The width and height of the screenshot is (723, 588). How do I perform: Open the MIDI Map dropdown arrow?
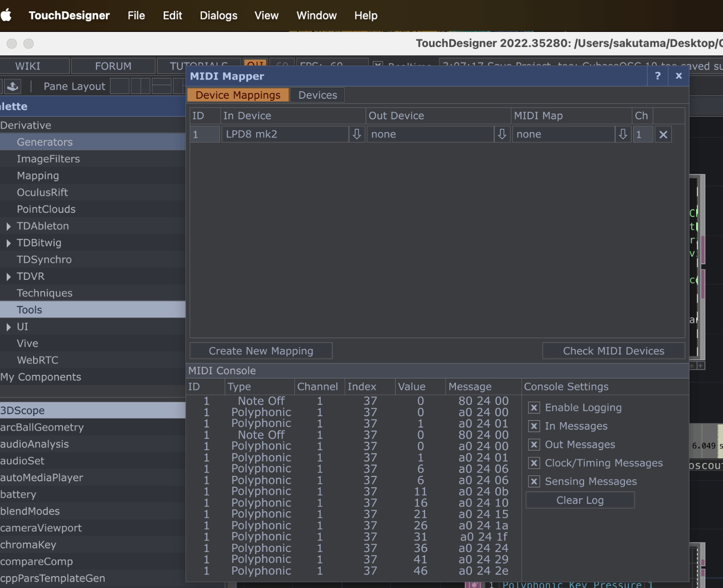tap(623, 134)
